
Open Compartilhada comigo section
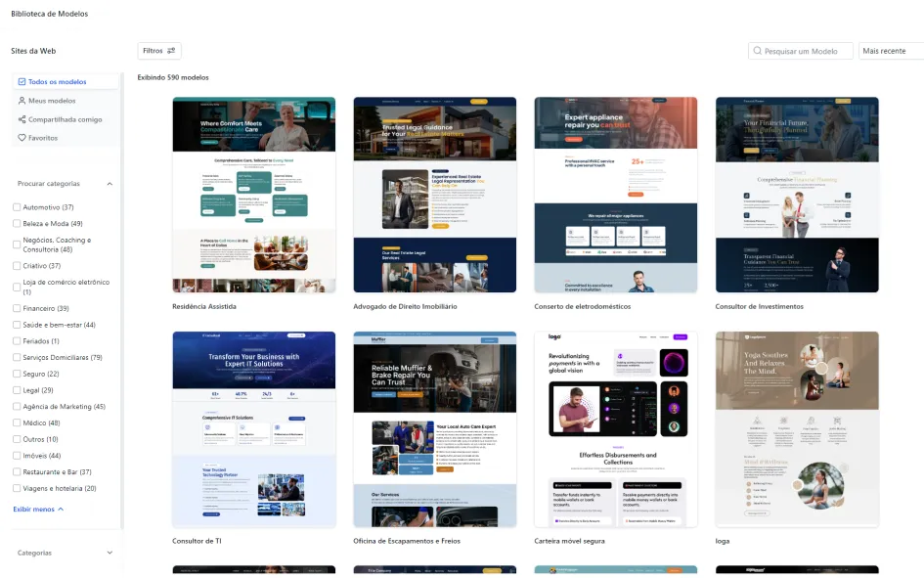66,119
